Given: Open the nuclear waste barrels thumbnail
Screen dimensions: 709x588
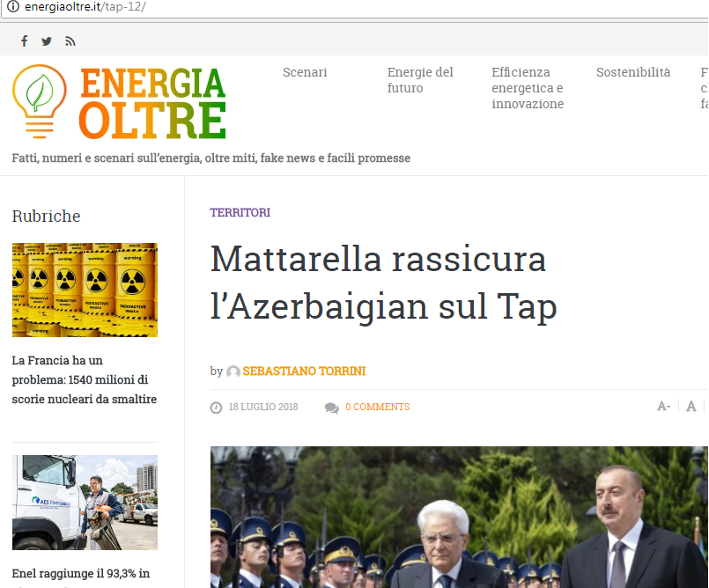Looking at the screenshot, I should coord(85,290).
